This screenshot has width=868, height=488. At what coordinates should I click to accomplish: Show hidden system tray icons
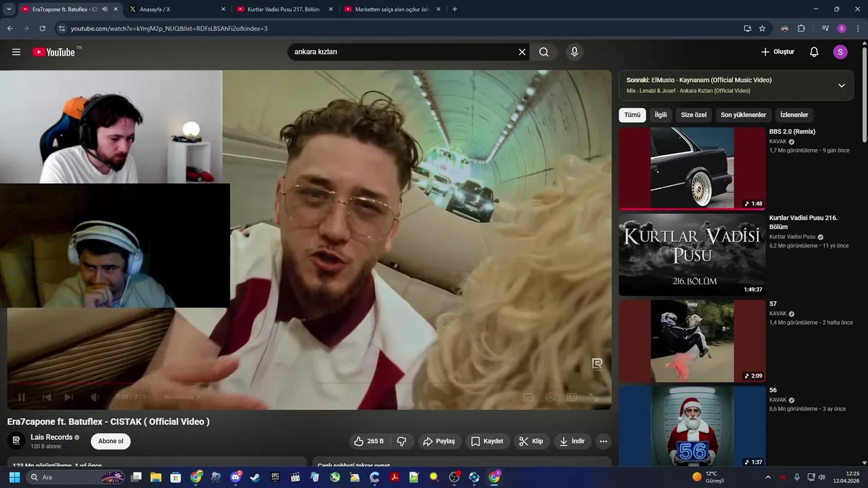pos(768,477)
